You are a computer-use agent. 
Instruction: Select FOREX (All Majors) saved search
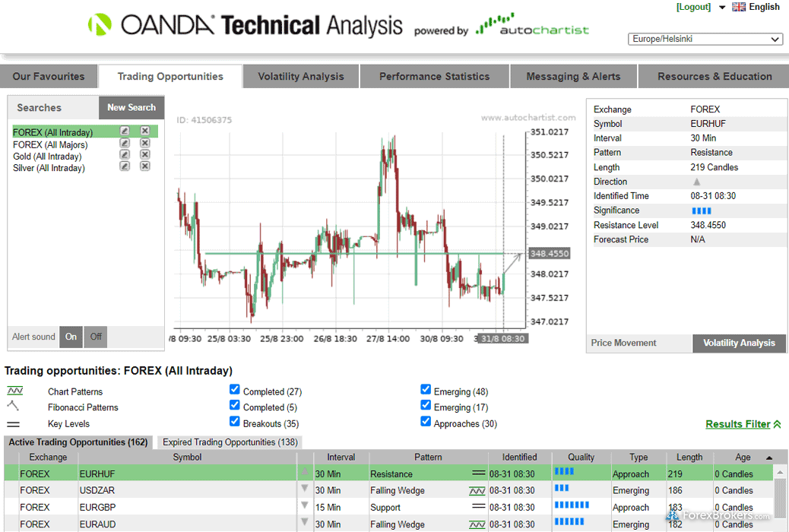point(50,144)
